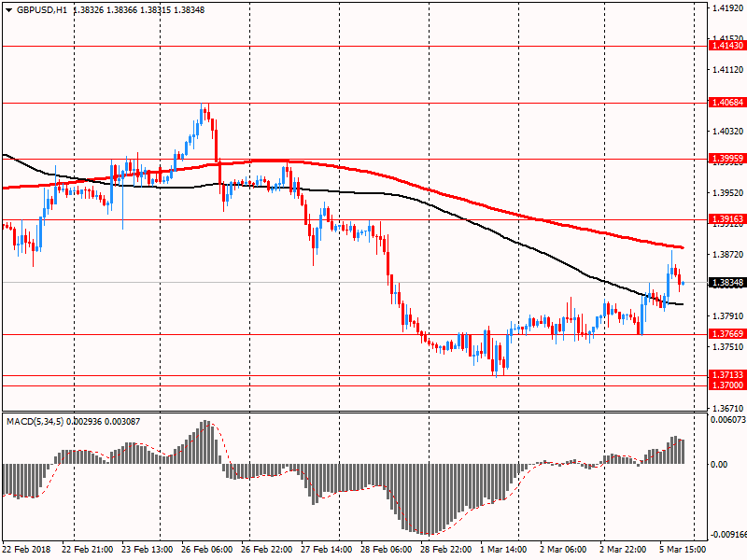
Task: Click the 22 Feb 2018 date label
Action: tap(29, 550)
